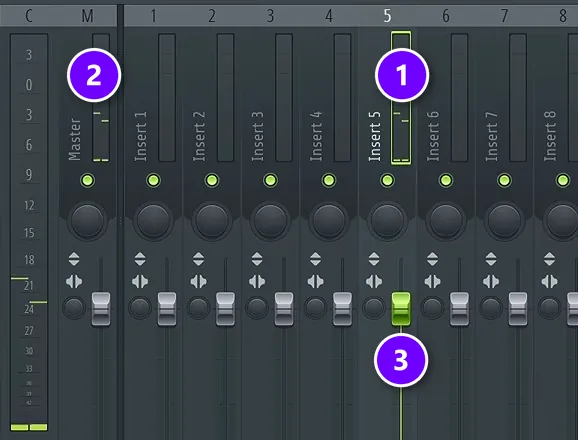Grab the green Insert 5 volume fader
The width and height of the screenshot is (578, 440).
click(401, 309)
